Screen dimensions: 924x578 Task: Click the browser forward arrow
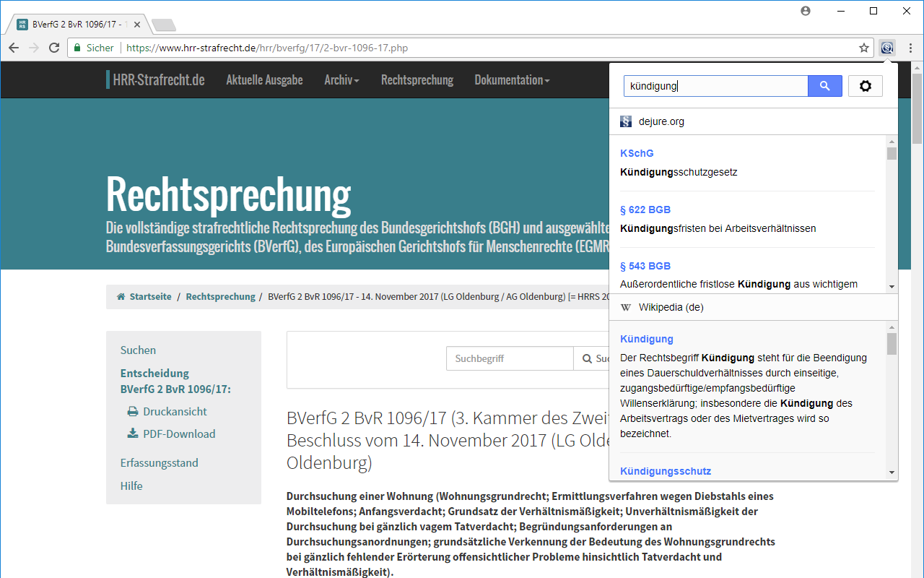(34, 48)
